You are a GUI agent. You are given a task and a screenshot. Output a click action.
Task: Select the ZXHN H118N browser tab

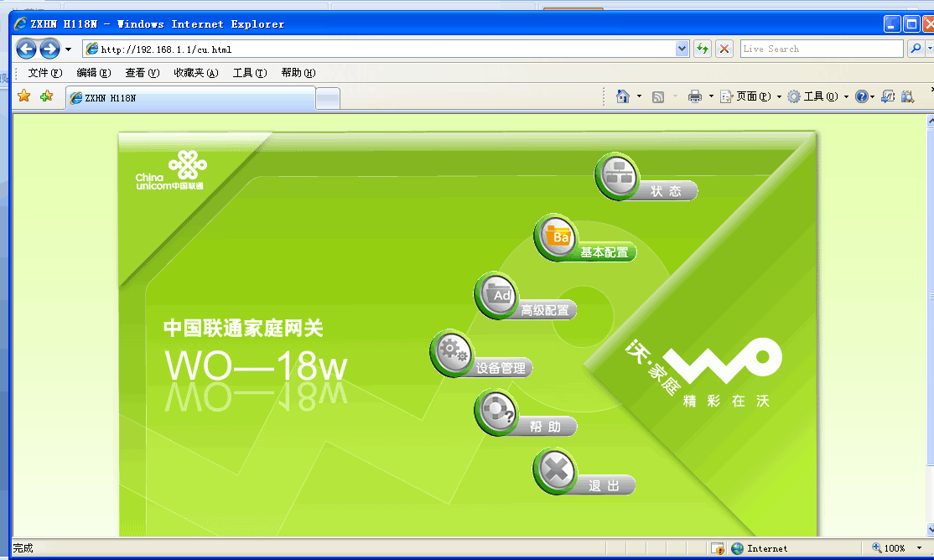190,98
